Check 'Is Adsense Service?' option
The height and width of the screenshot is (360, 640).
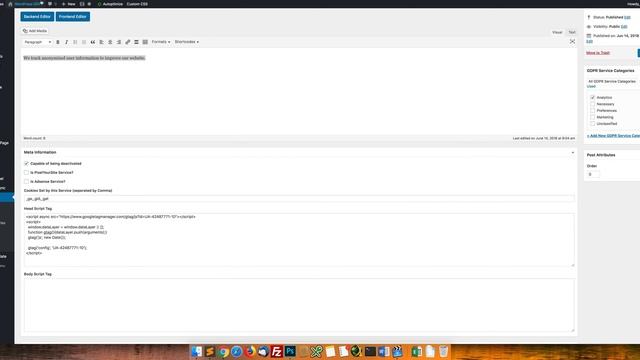pyautogui.click(x=26, y=182)
